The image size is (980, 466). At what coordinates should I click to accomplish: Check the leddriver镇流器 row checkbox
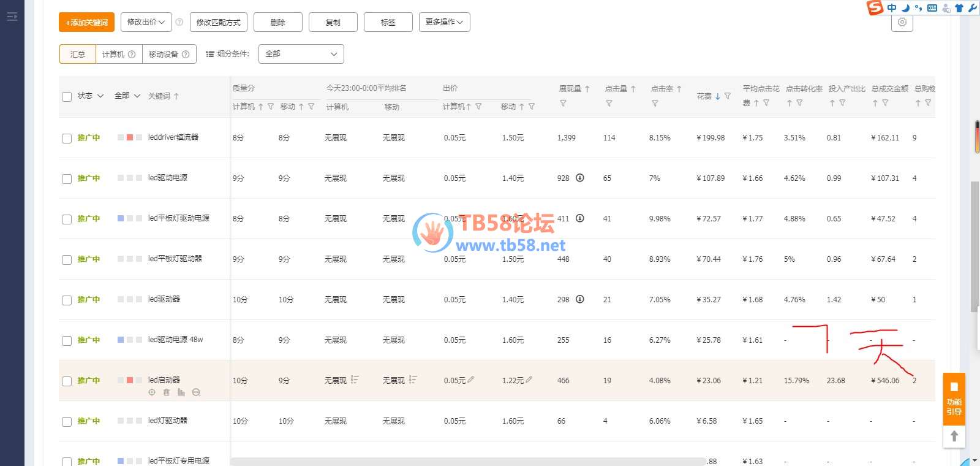(67, 139)
